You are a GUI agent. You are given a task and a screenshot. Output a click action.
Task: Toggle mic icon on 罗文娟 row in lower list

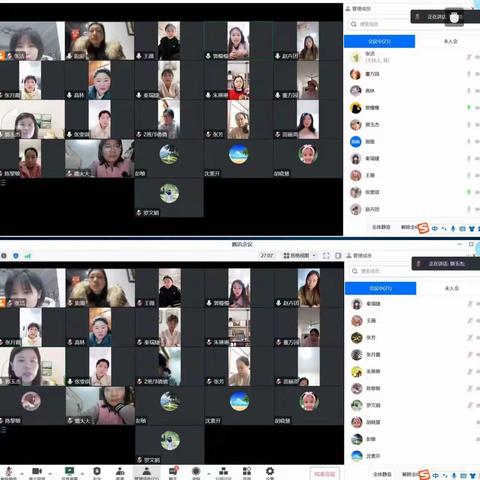[x=469, y=405]
